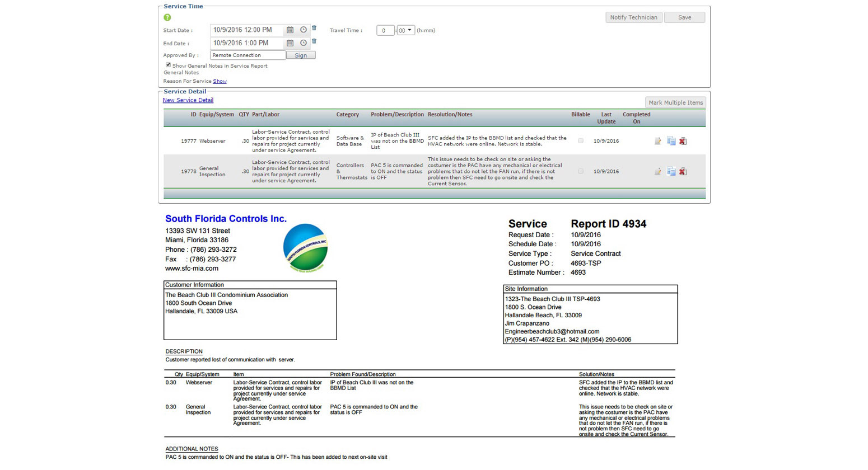
Task: Show the Reason For Service section
Action: pos(220,81)
